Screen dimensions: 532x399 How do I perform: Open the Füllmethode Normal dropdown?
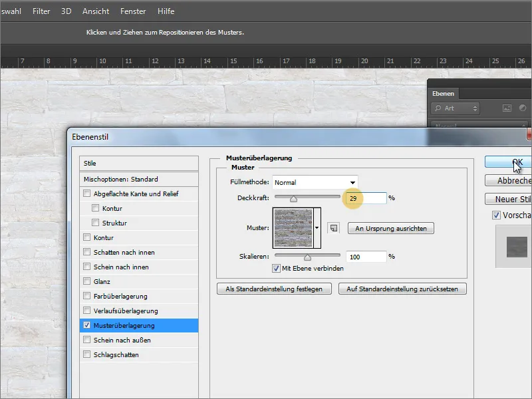click(x=315, y=182)
